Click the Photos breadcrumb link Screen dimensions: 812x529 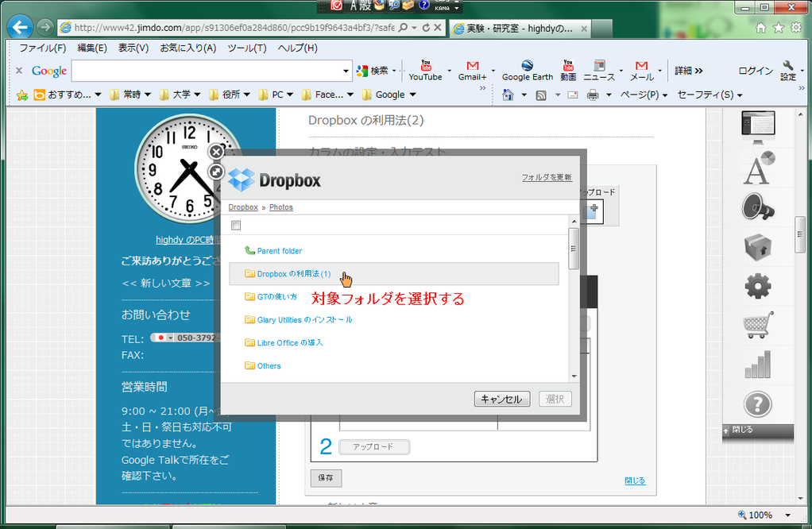pos(281,207)
